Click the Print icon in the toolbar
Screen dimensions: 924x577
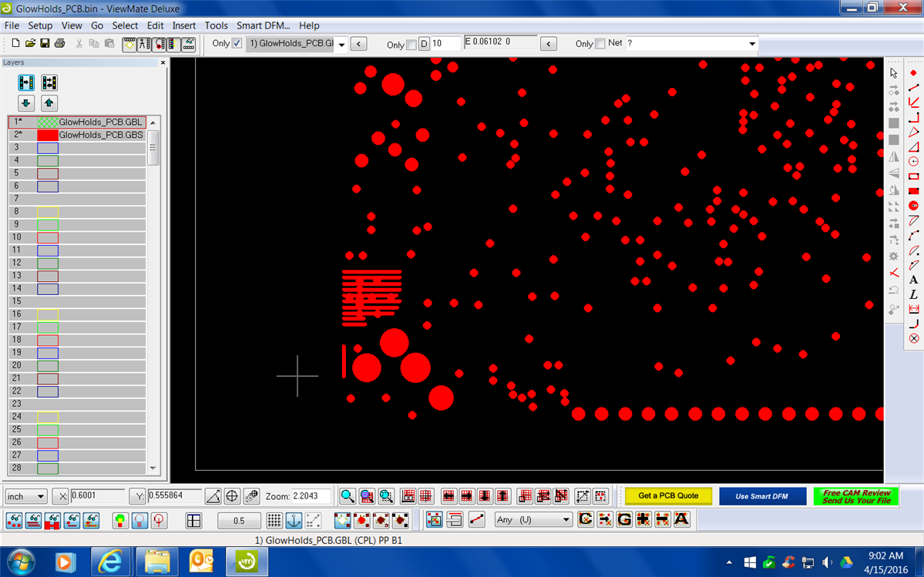60,43
